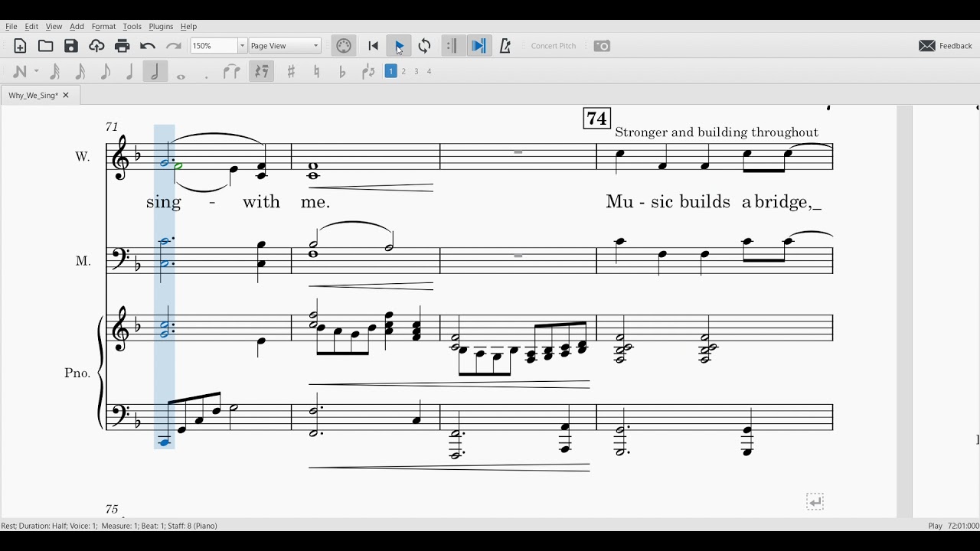
Task: Toggle Concert Pitch
Action: coord(554,46)
